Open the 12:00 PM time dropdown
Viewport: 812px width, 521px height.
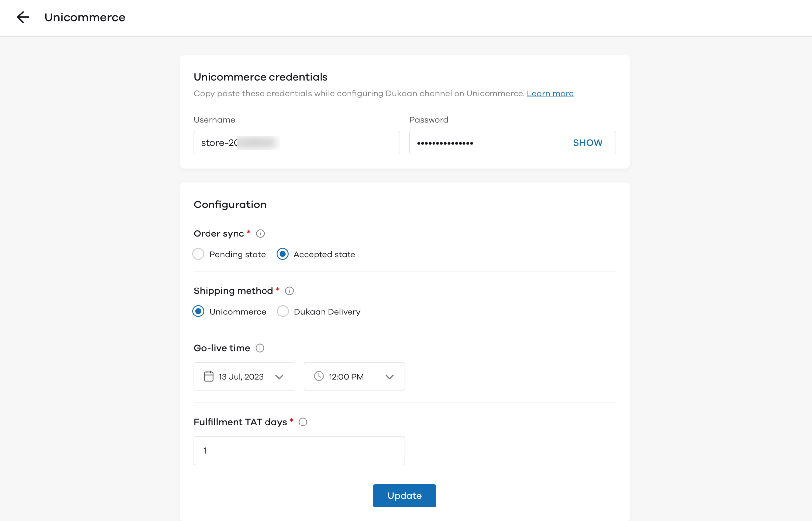[x=354, y=376]
